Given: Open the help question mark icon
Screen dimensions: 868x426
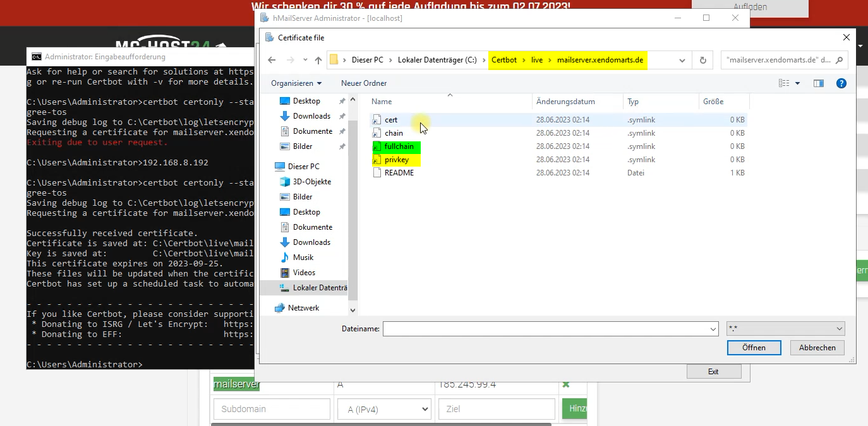Looking at the screenshot, I should (x=841, y=83).
